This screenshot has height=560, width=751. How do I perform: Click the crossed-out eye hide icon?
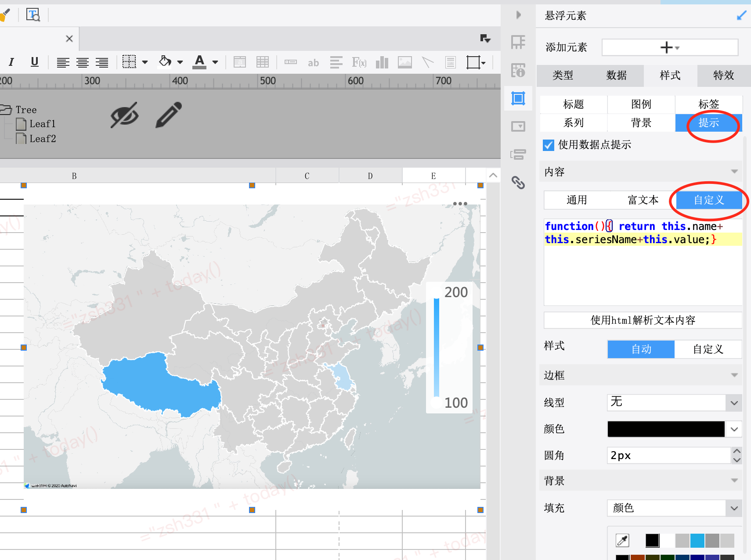point(125,115)
